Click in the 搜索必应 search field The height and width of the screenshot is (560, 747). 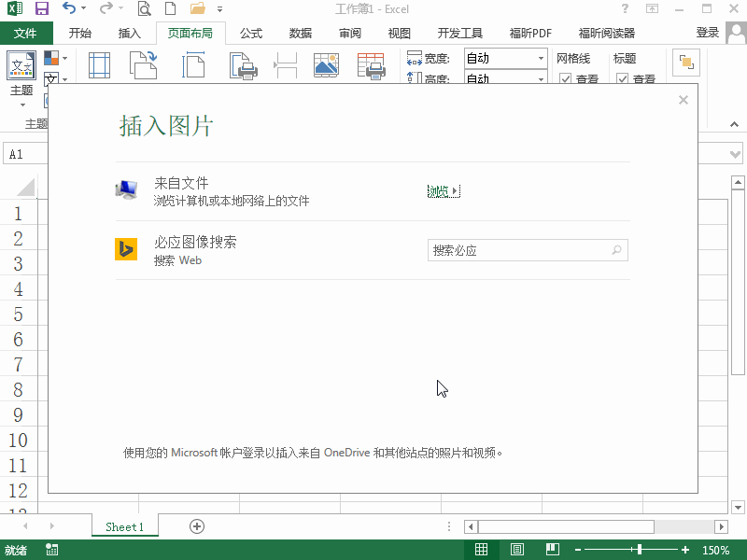[x=528, y=250]
